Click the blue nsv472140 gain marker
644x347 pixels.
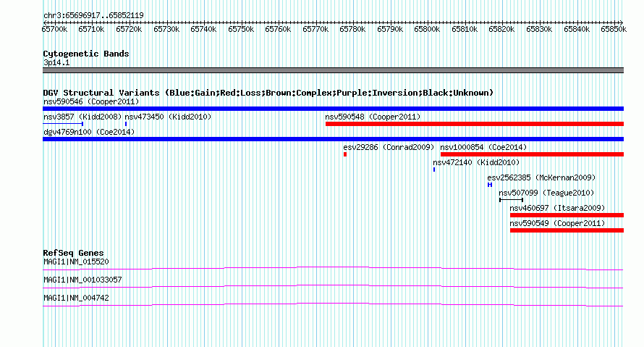[434, 170]
